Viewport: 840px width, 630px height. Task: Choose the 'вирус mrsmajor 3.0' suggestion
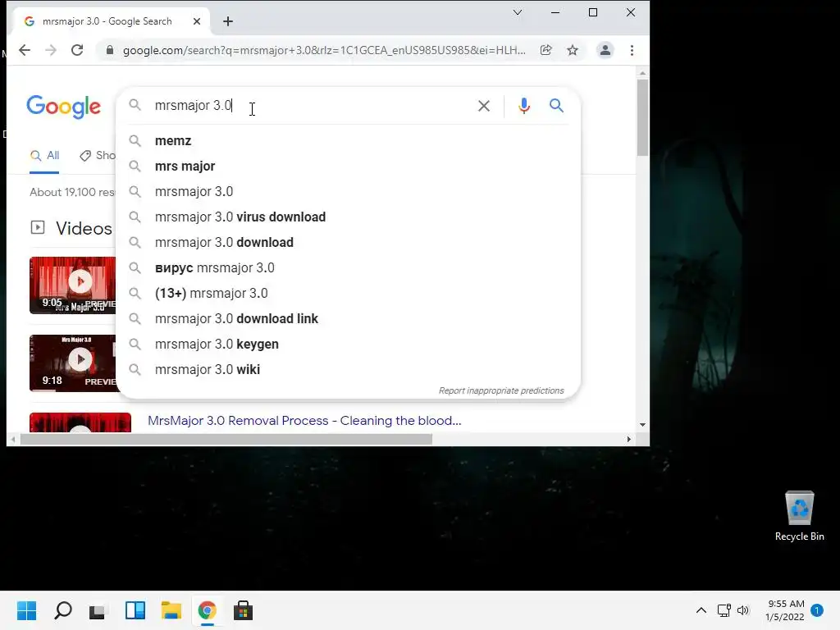(348, 268)
